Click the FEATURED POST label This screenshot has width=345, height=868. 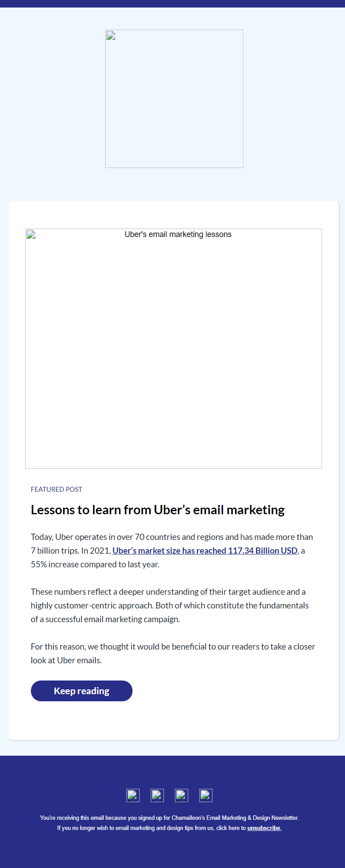56,489
